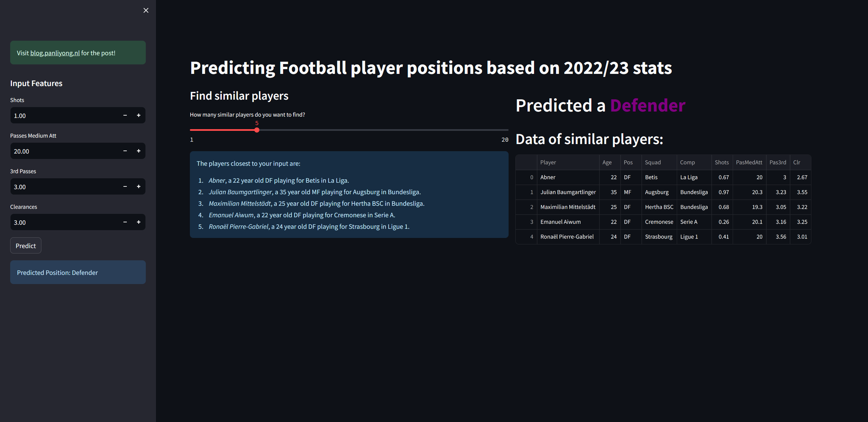Image resolution: width=868 pixels, height=422 pixels.
Task: Sort table by Age column header
Action: 610,162
